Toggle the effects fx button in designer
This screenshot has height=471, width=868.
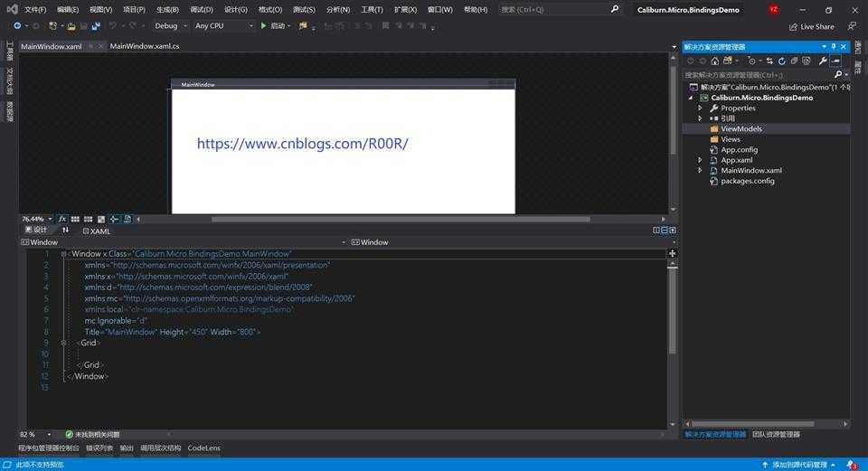pos(62,219)
